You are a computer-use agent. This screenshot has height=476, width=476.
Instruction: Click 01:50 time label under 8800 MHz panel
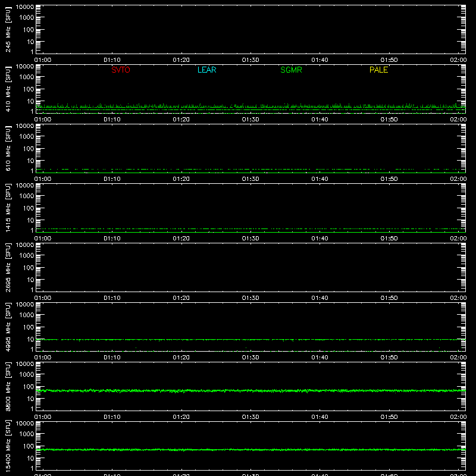pos(389,417)
